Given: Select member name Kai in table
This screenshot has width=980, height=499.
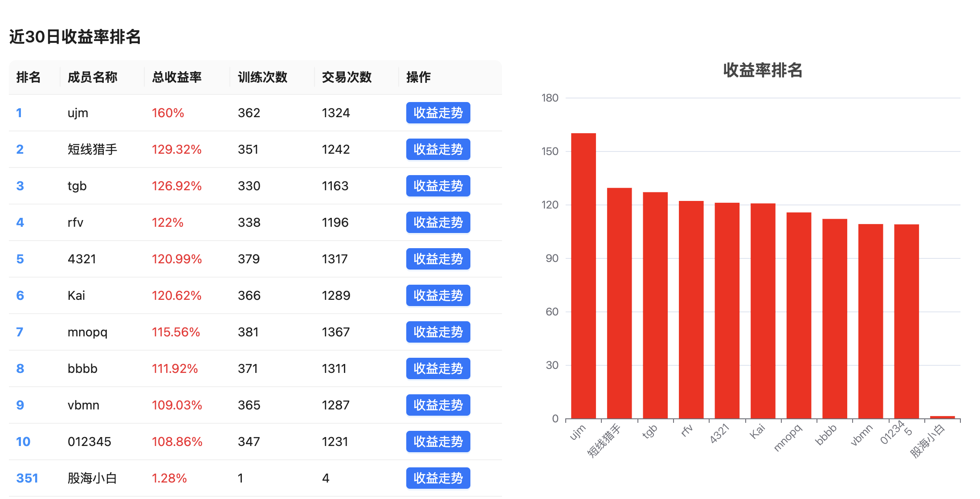Looking at the screenshot, I should click(x=76, y=295).
